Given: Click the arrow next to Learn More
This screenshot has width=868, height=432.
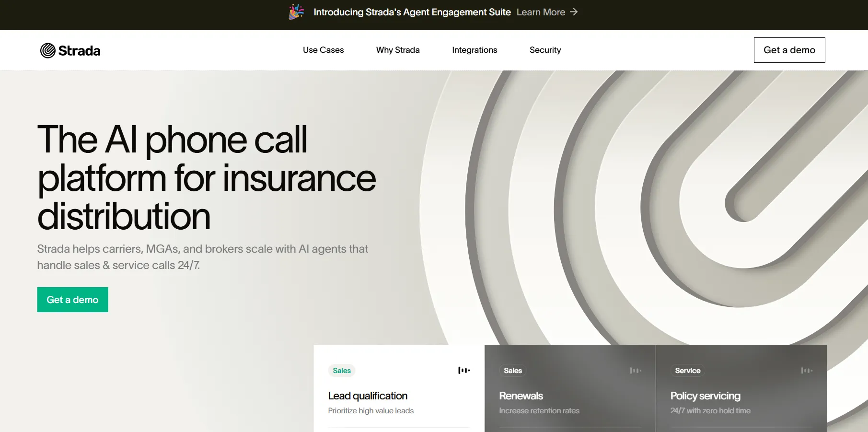Looking at the screenshot, I should [574, 12].
